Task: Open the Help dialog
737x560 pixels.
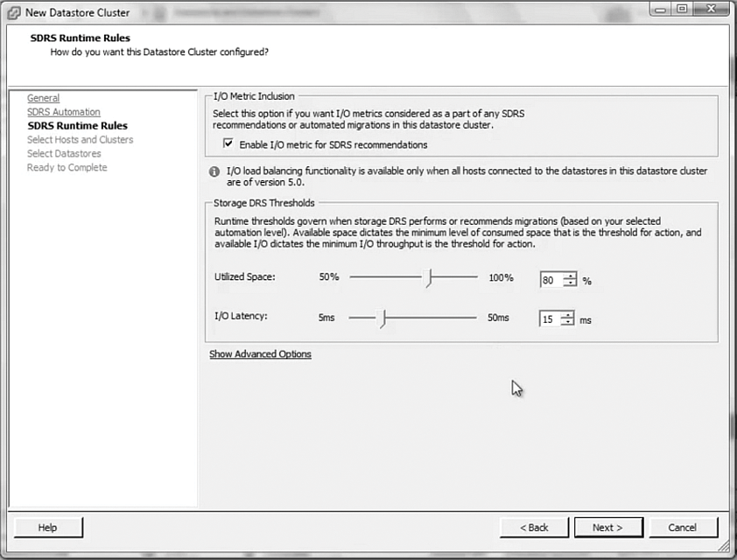Action: (47, 527)
